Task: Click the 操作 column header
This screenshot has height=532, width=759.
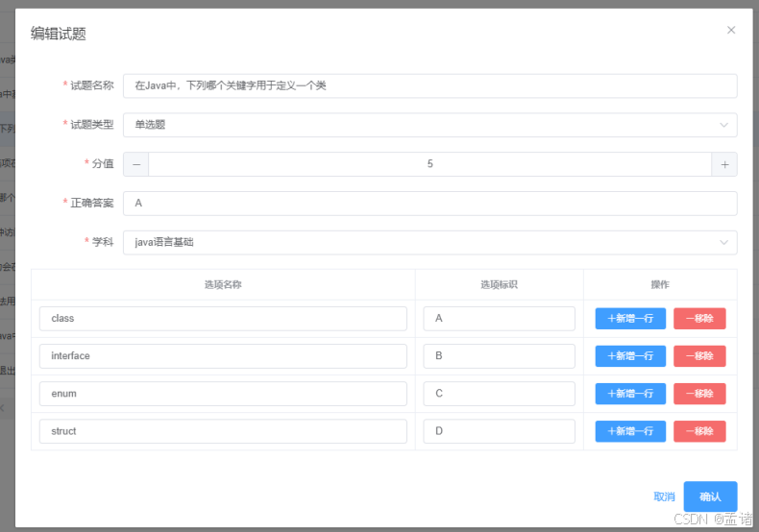Action: click(660, 285)
